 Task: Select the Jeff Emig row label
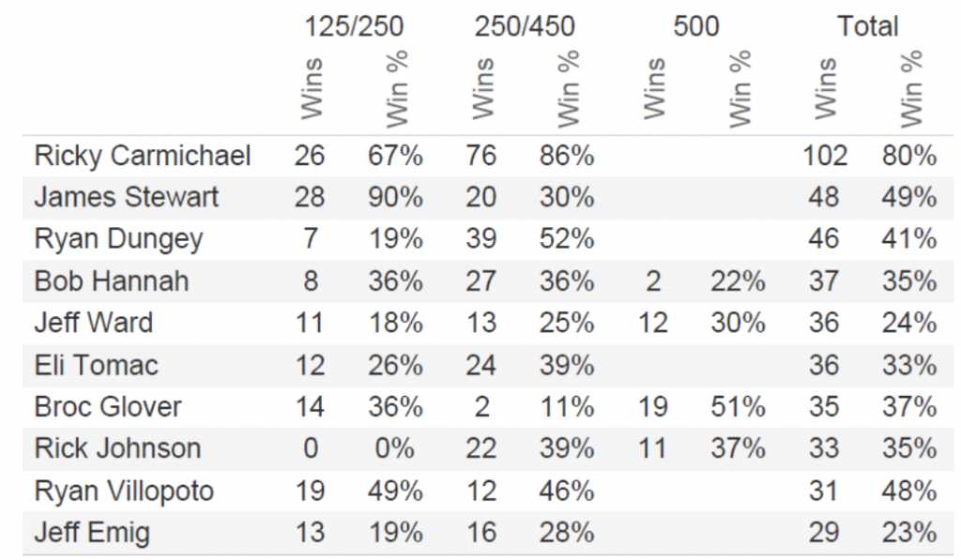click(92, 533)
